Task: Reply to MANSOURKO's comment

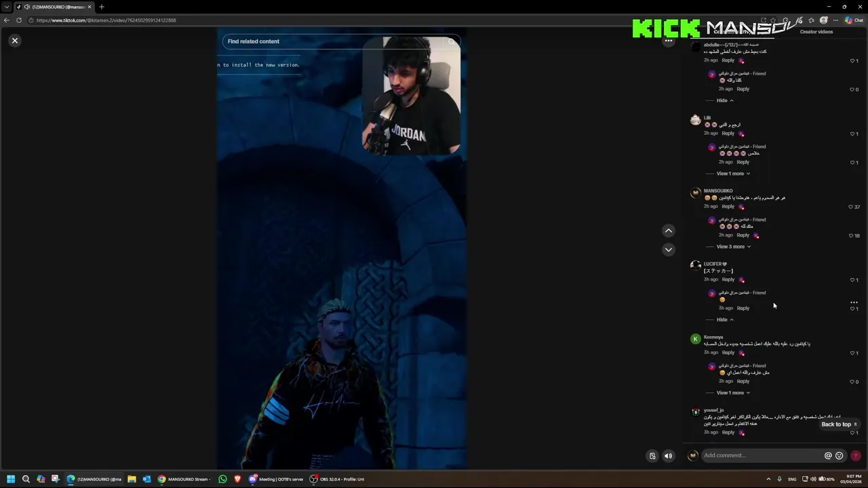Action: click(728, 207)
